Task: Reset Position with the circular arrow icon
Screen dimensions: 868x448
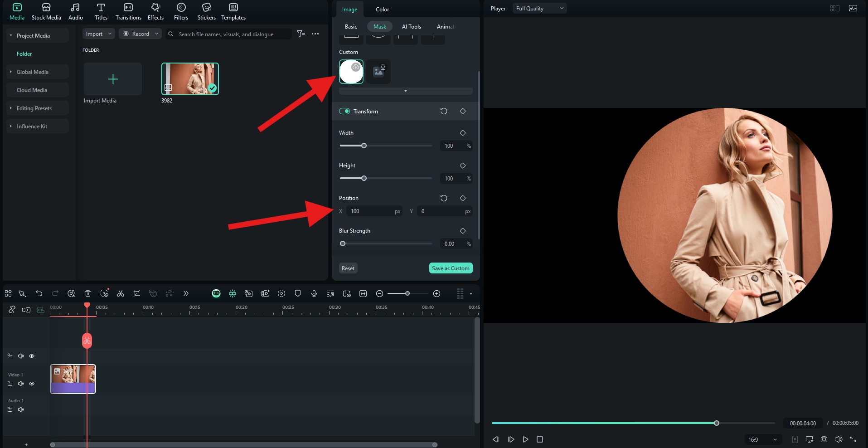Action: (x=444, y=198)
